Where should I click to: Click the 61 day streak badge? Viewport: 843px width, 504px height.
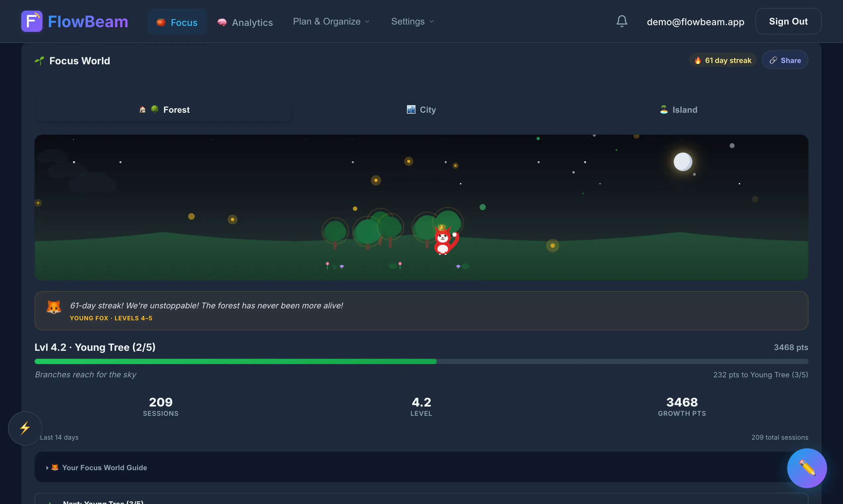click(x=723, y=60)
